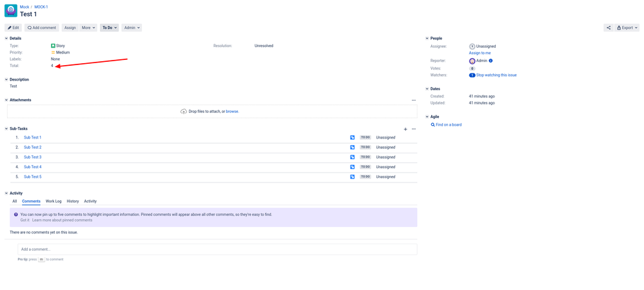Collapse the Agile section

point(427,117)
